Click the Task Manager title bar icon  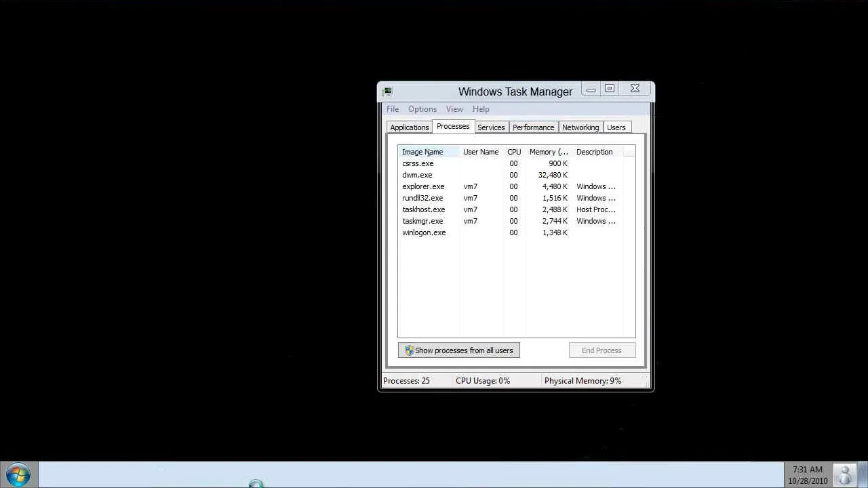tap(387, 91)
